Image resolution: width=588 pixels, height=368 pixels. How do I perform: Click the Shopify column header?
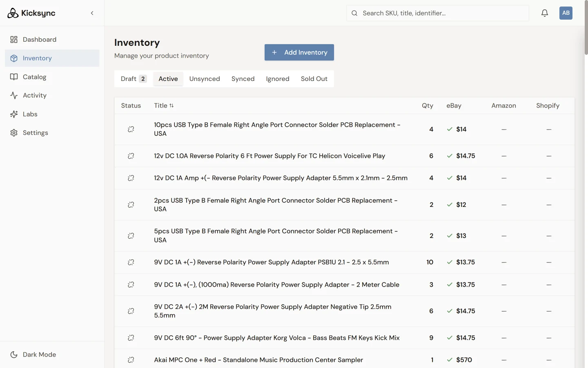(548, 105)
